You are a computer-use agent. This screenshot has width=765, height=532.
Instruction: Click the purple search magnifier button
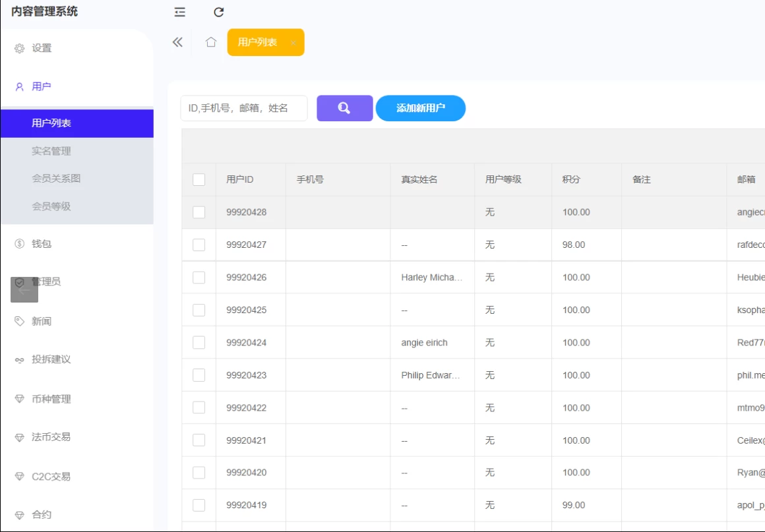click(x=344, y=108)
